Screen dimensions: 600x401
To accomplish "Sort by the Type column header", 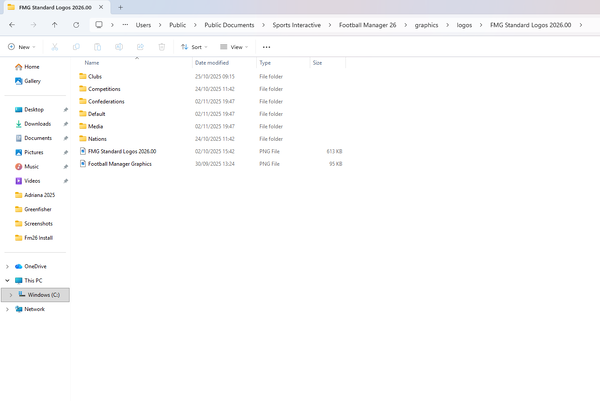I will point(265,63).
